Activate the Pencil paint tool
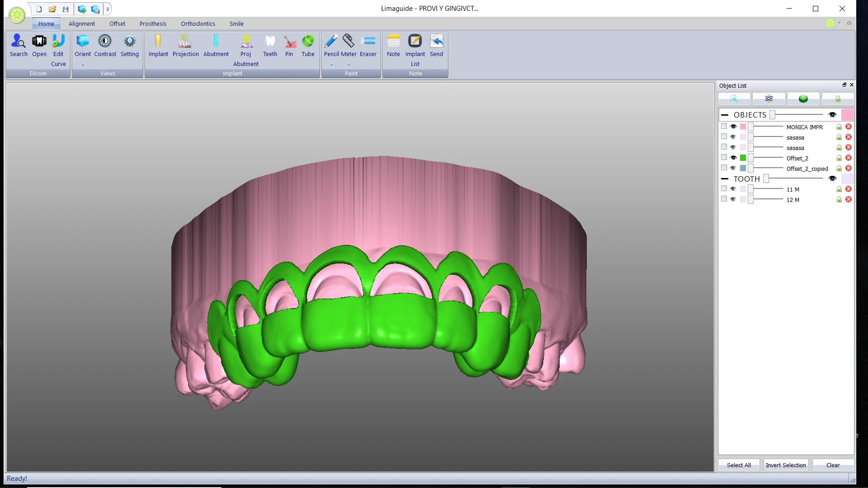 click(331, 45)
